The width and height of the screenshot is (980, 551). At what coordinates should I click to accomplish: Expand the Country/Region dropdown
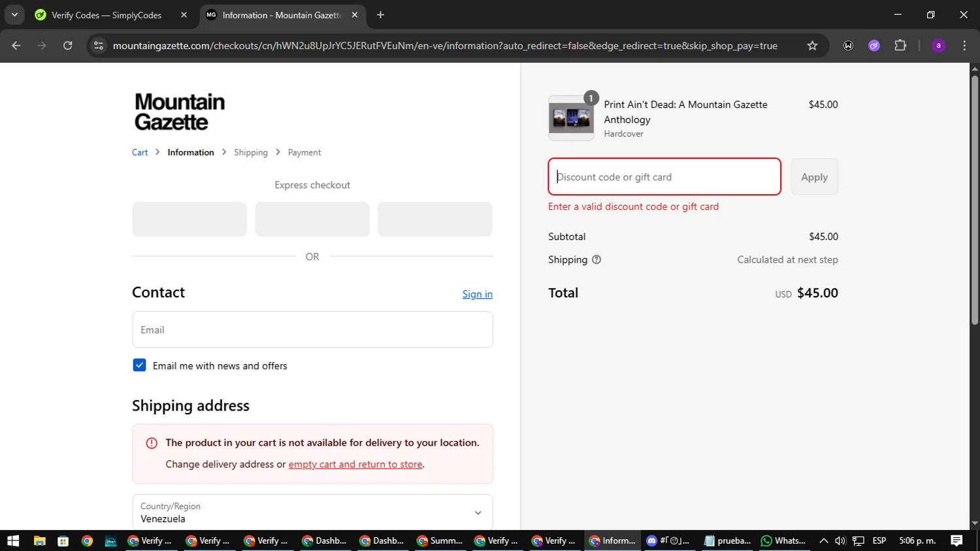312,512
